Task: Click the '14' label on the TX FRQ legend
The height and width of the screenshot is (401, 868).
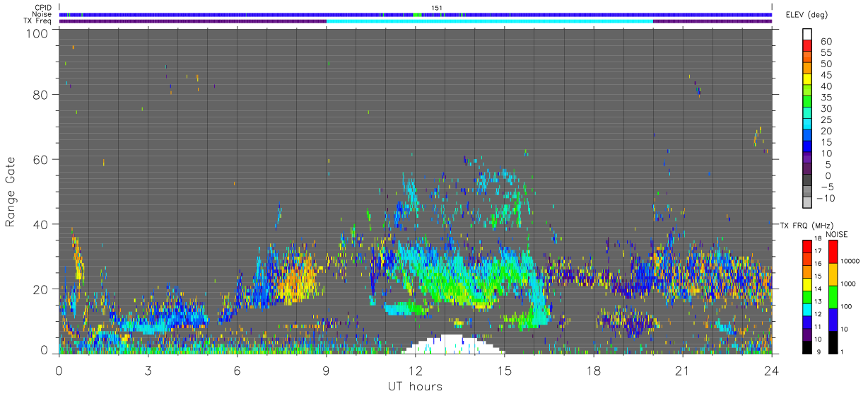Action: [818, 289]
